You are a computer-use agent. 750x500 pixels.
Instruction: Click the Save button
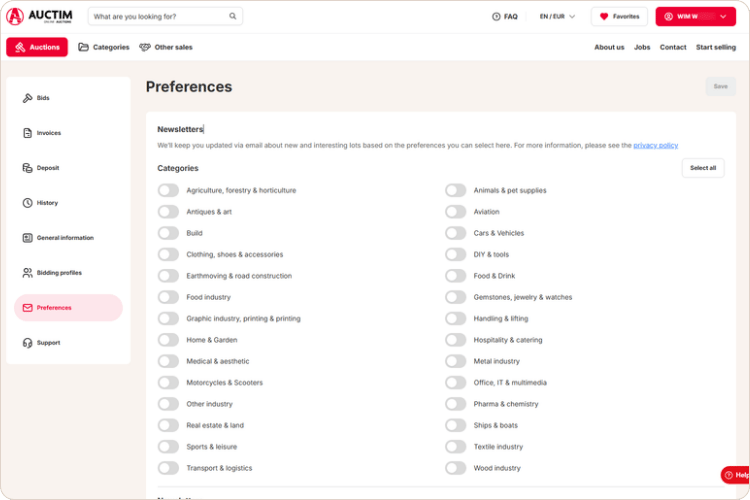point(720,87)
